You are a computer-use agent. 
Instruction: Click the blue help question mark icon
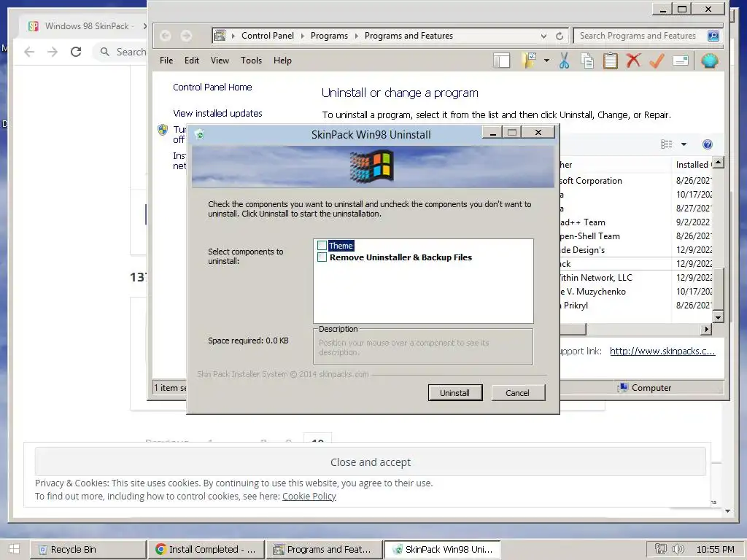pos(708,144)
